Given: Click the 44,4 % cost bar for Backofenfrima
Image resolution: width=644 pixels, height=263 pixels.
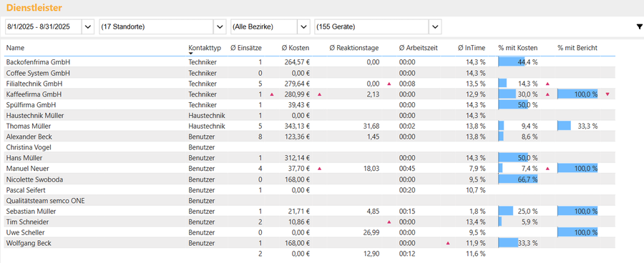Looking at the screenshot, I should [x=512, y=62].
